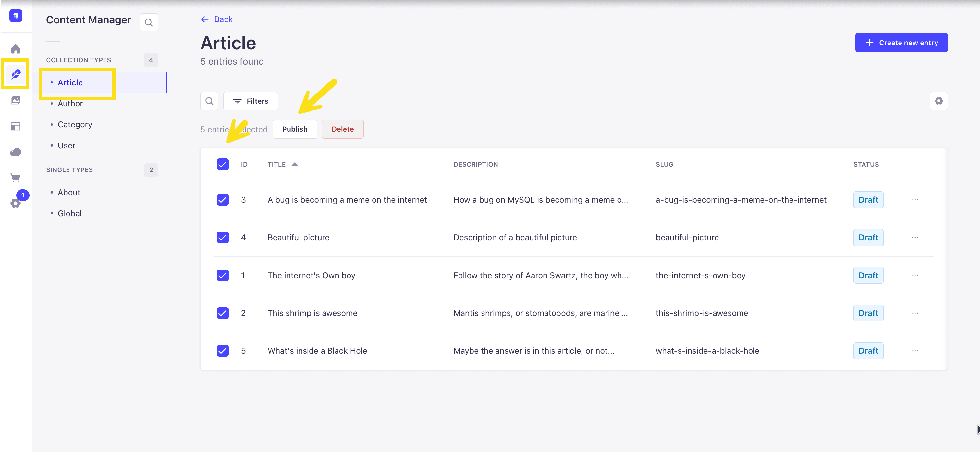
Task: Sort by the TITLE column header
Action: [x=276, y=164]
